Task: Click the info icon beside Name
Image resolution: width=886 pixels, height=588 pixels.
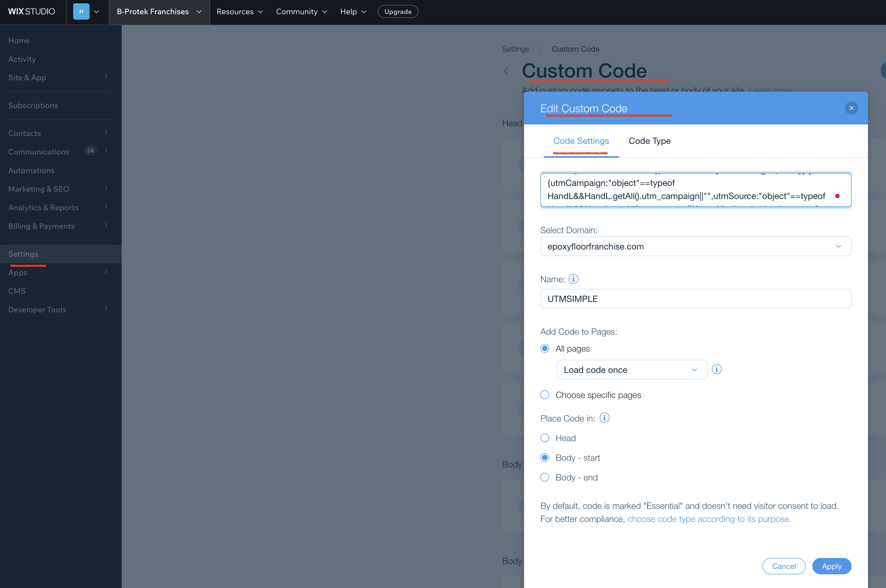Action: 573,279
